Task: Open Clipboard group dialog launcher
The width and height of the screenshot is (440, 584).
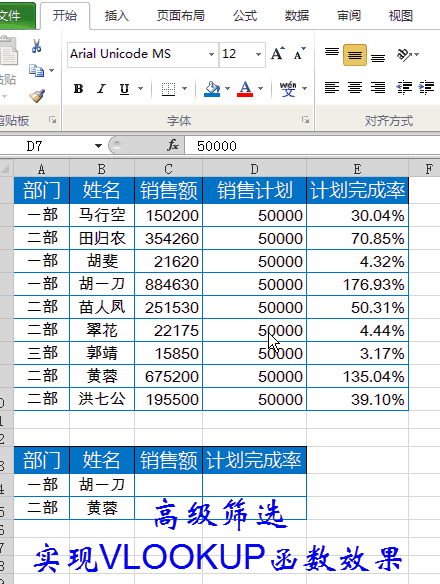Action: click(53, 120)
